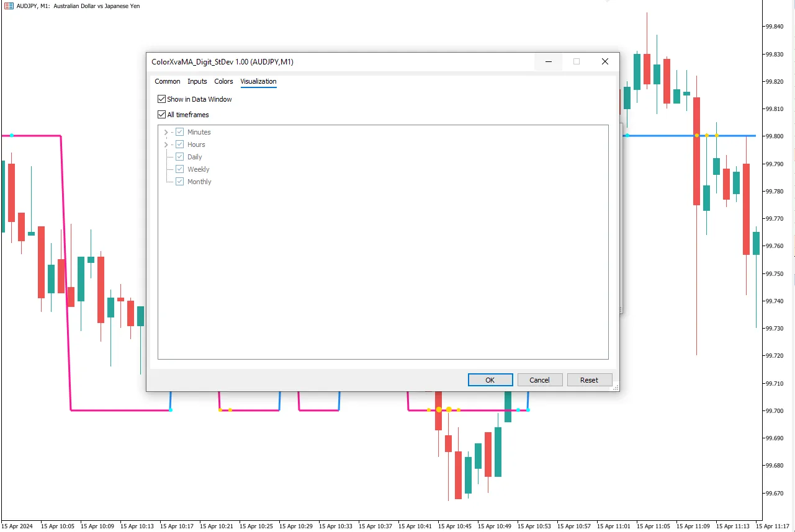Switch to the Common tab
Viewport: 795px width, 532px height.
coord(168,81)
